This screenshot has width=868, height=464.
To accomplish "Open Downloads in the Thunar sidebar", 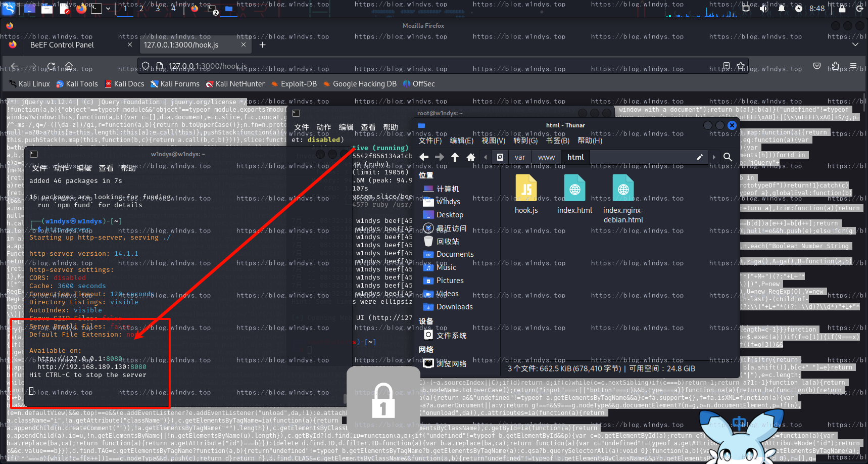I will pos(454,307).
